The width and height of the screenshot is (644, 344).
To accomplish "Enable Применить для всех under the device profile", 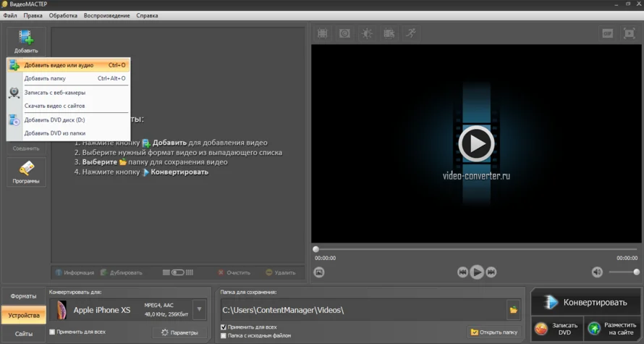I will tap(52, 332).
